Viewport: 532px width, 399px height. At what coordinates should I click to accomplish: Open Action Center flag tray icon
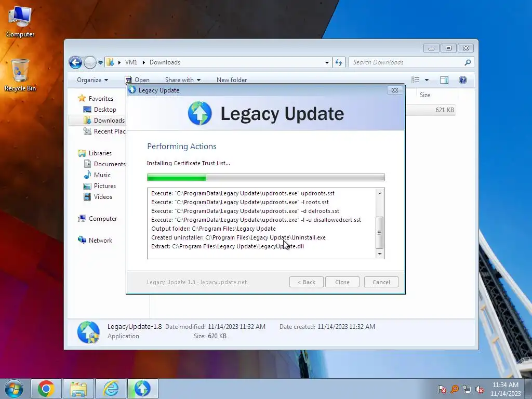point(442,389)
